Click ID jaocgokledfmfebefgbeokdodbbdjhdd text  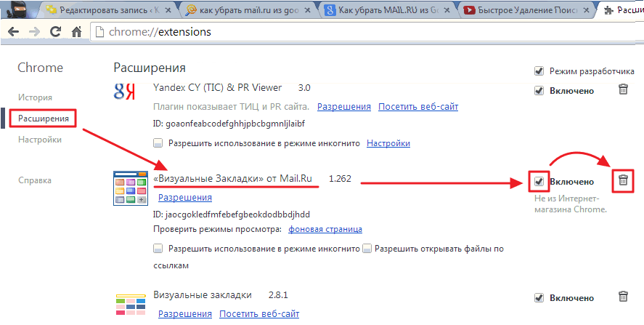pyautogui.click(x=232, y=214)
